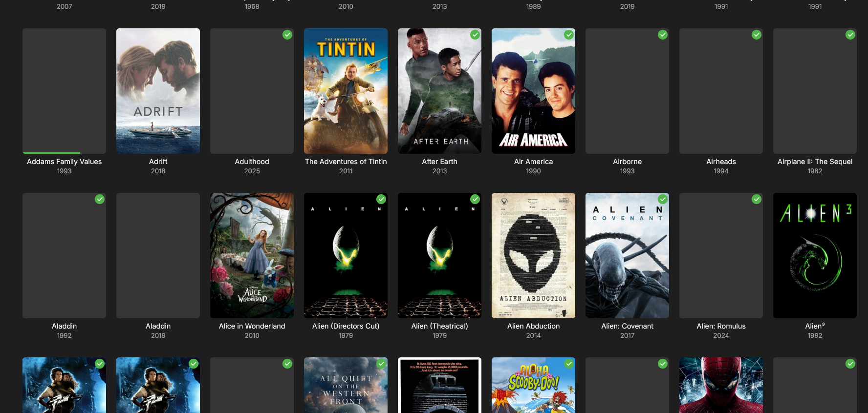The image size is (868, 413).
Task: Click the Aladdin title above 2019
Action: (x=158, y=326)
